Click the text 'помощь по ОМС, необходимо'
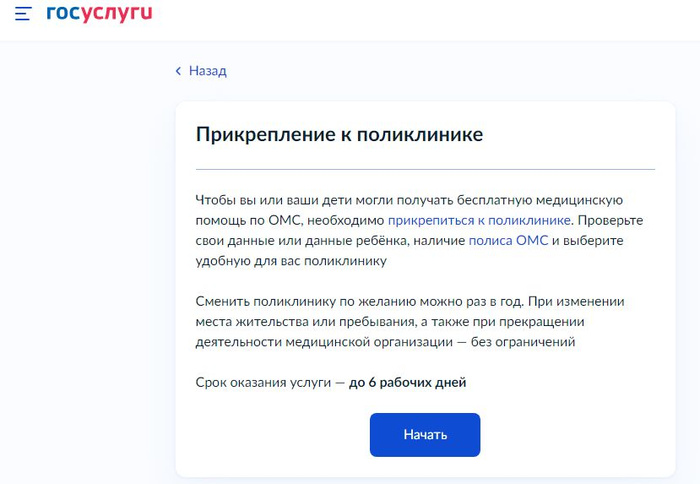Image resolution: width=700 pixels, height=484 pixels. point(290,220)
